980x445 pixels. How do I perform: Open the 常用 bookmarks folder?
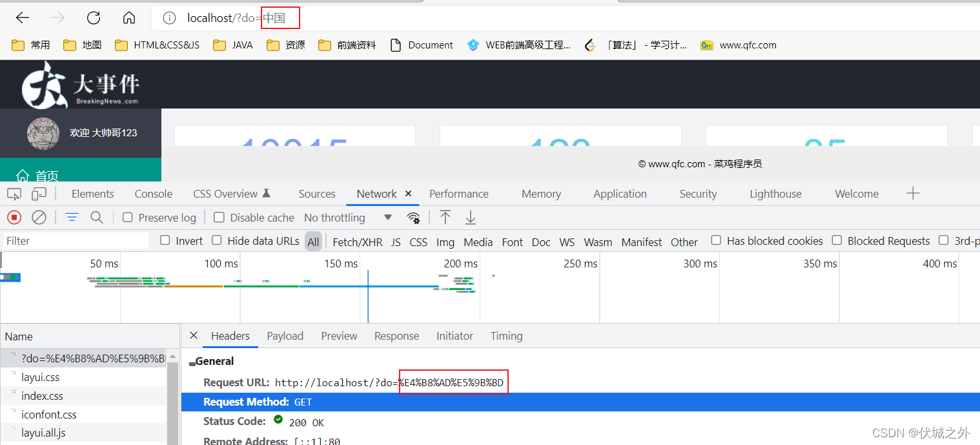click(31, 45)
